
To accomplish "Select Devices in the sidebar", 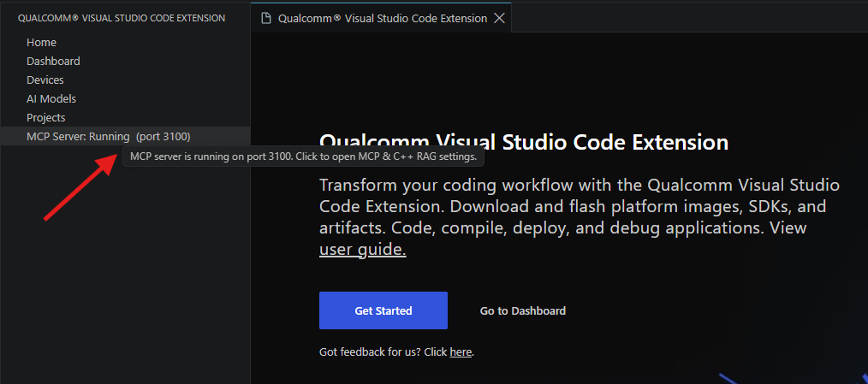I will (125, 80).
